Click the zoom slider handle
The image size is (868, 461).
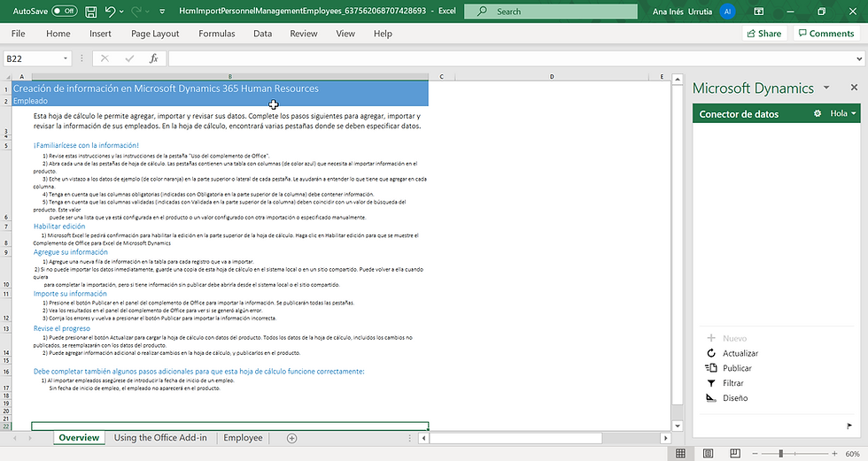[x=780, y=453]
